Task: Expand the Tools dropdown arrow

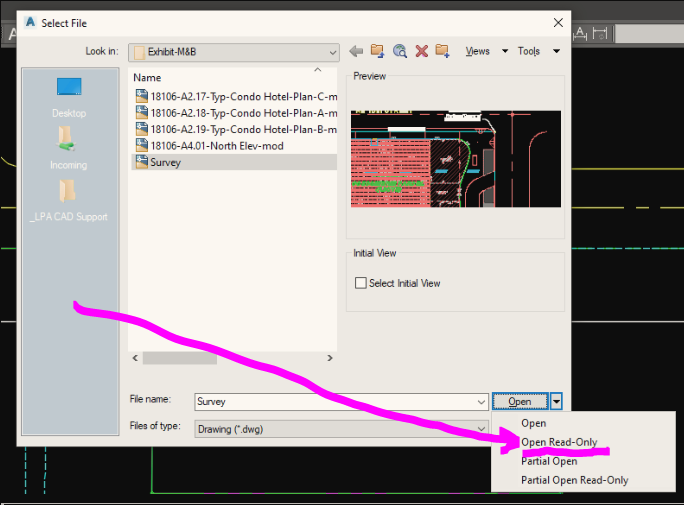Action: (x=556, y=51)
